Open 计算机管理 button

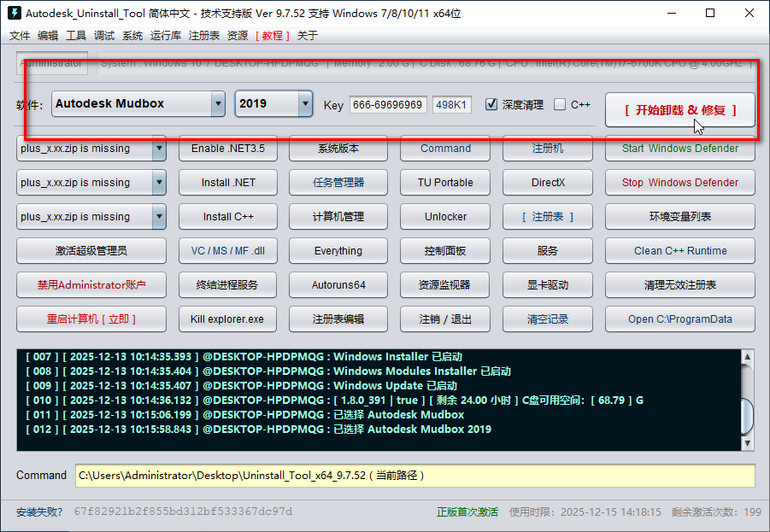coord(338,216)
